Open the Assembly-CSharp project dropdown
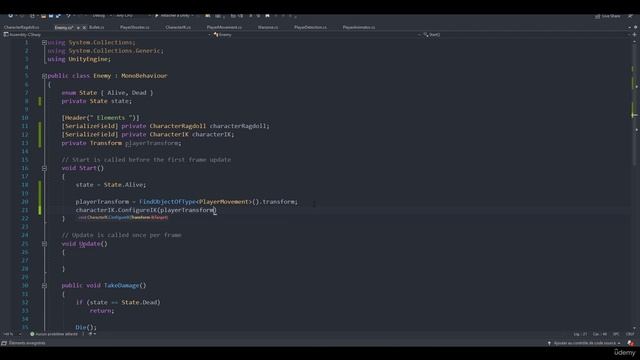 point(107,35)
